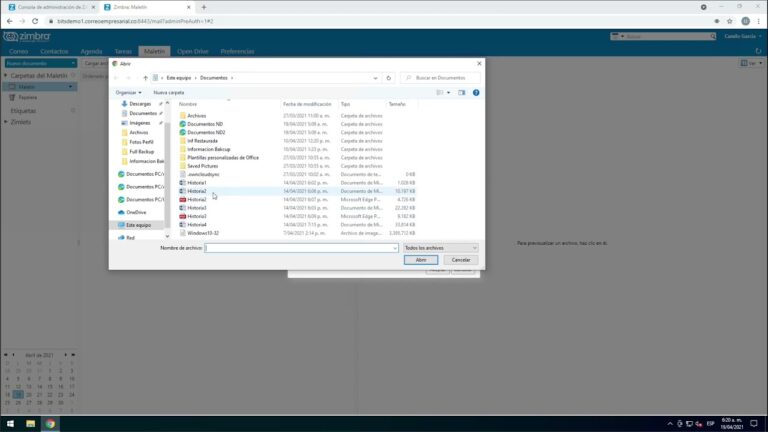
Task: Toggle the preview pane icon in the dialog toolbar
Action: pos(461,93)
